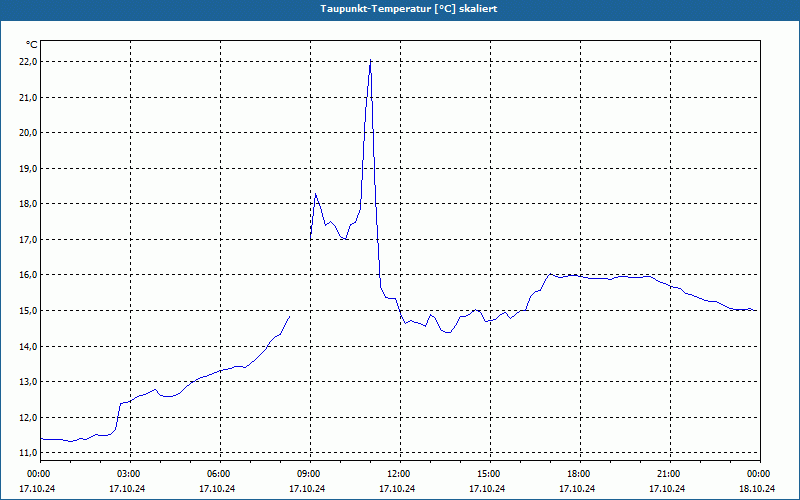The image size is (800, 500).
Task: Click the 20,0 y-axis label
Action: [28, 133]
